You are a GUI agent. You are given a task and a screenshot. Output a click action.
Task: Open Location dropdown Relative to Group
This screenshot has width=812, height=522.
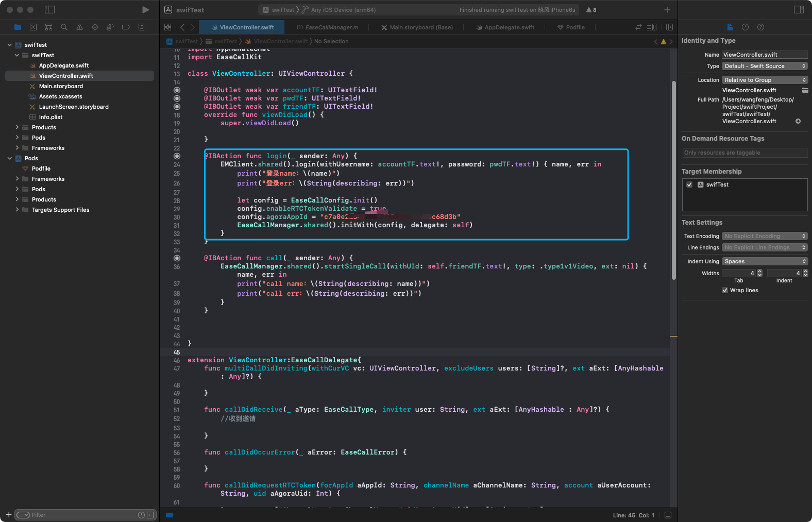pos(765,80)
